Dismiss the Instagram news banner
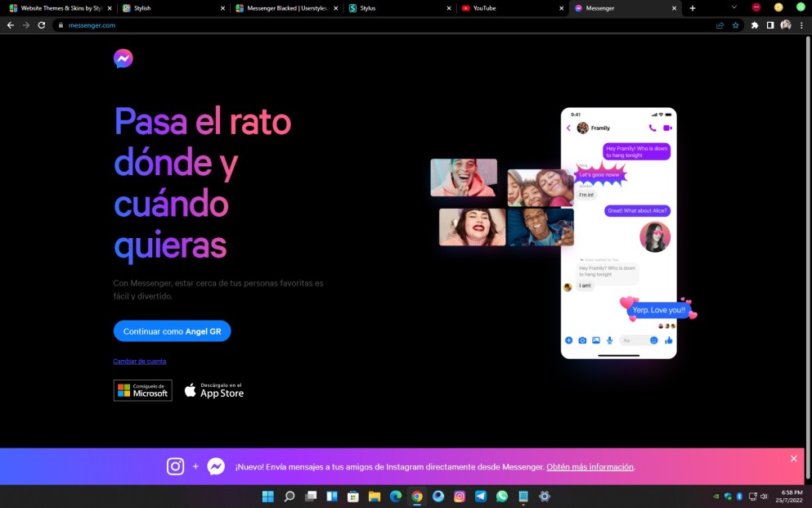812x508 pixels. coord(793,458)
